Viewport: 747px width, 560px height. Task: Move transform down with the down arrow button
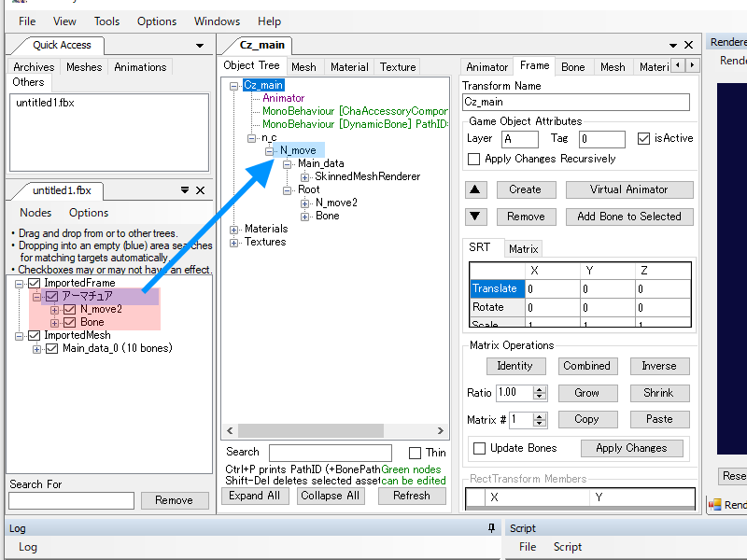pyautogui.click(x=475, y=217)
